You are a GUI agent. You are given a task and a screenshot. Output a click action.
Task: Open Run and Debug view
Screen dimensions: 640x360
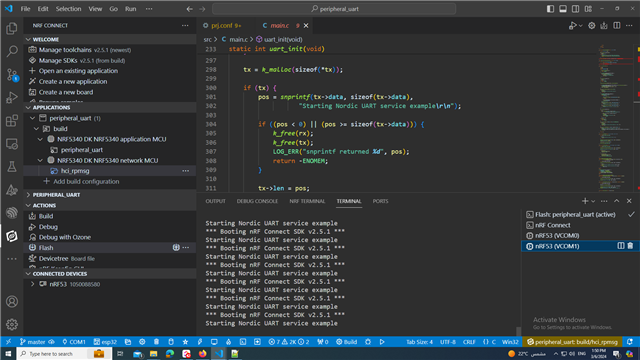pos(12,98)
